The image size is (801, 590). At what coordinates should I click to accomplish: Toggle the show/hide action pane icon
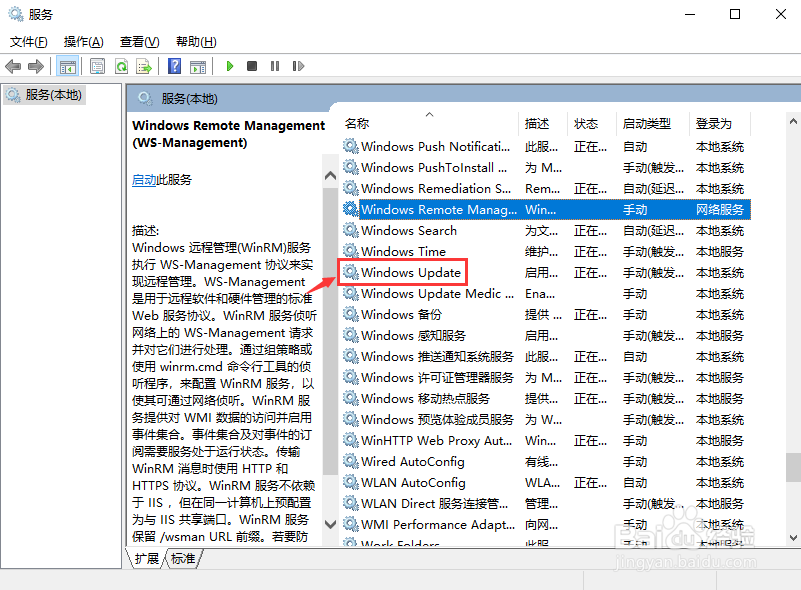(x=198, y=66)
